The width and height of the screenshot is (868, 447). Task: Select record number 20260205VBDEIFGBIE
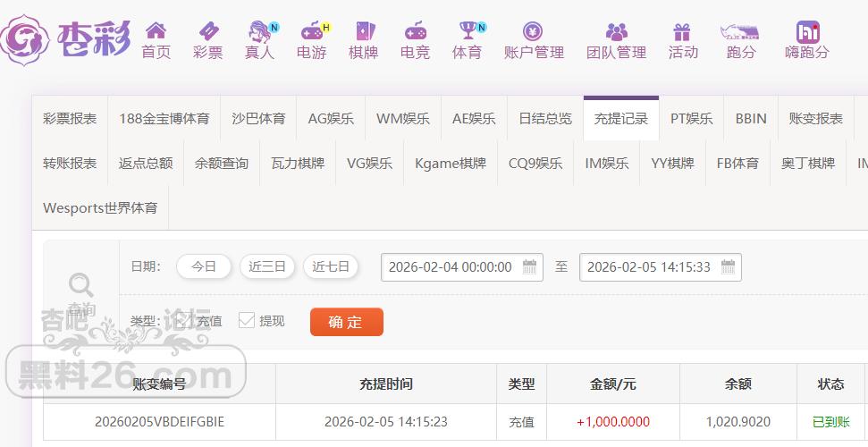159,422
